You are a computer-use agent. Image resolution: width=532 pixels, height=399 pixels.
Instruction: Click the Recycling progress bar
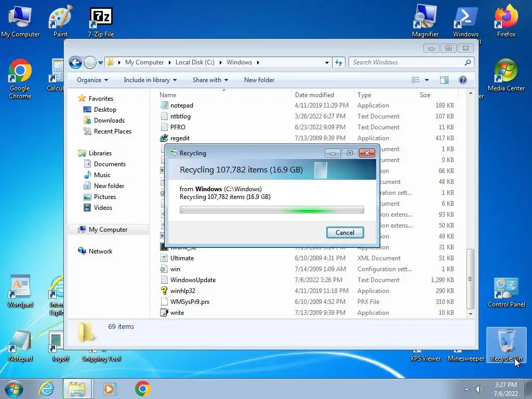pyautogui.click(x=272, y=210)
